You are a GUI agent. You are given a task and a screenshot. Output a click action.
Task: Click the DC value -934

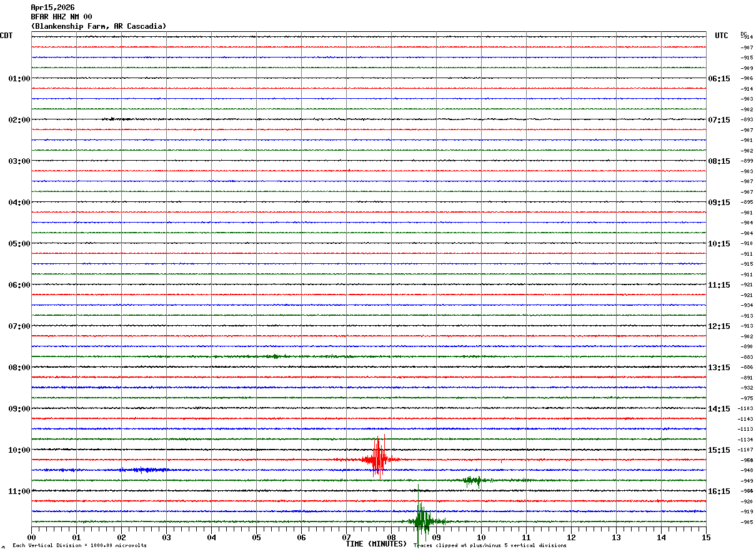pos(747,305)
